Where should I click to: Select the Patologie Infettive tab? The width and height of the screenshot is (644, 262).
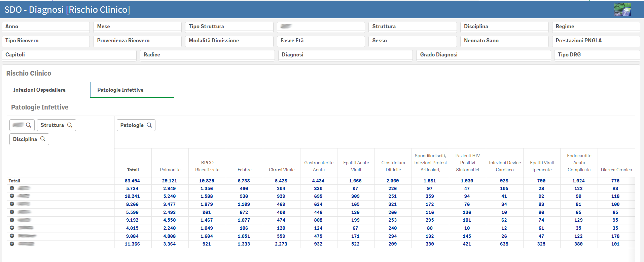coord(132,90)
